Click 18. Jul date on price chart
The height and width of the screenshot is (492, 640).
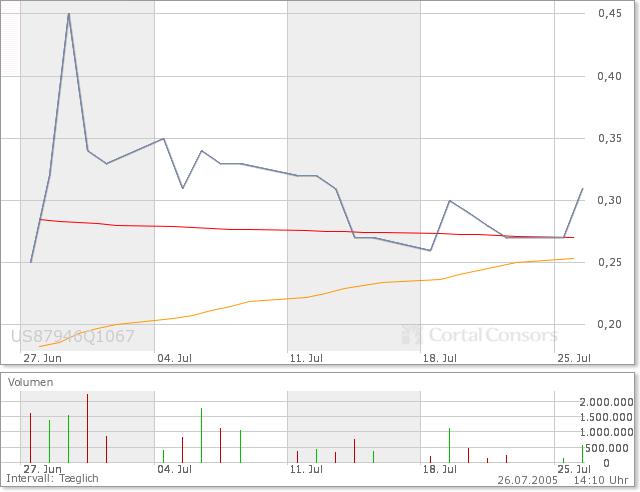(x=440, y=358)
